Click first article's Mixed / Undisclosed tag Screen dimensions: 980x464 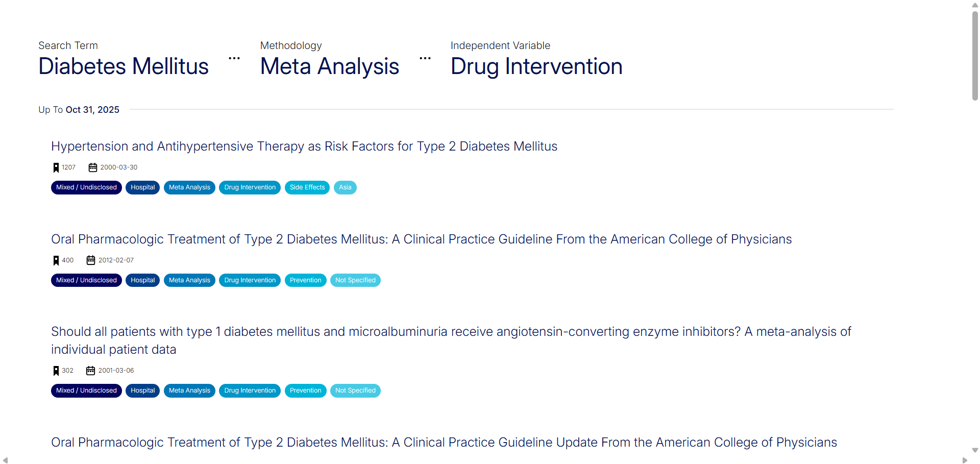pos(86,188)
